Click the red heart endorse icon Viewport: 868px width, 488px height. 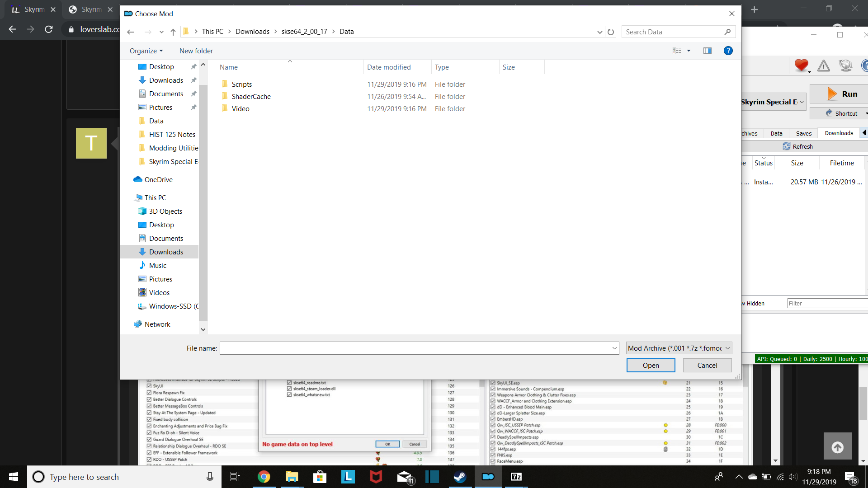click(801, 66)
